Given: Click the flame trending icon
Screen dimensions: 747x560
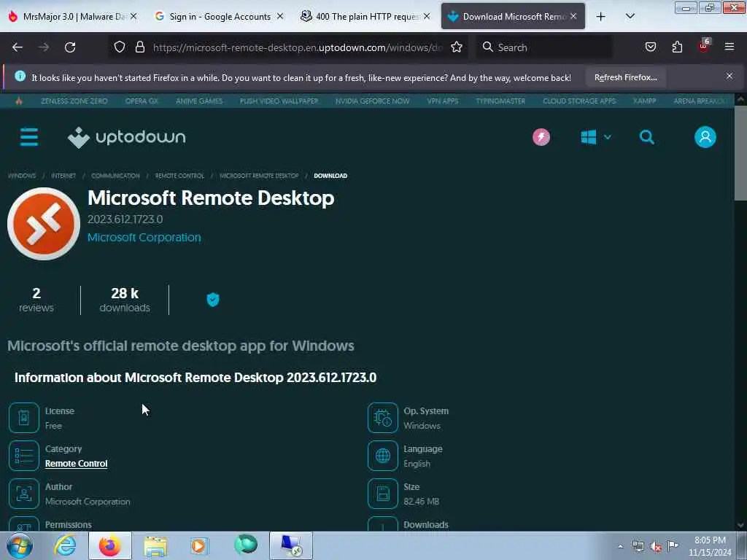Looking at the screenshot, I should pos(18,101).
